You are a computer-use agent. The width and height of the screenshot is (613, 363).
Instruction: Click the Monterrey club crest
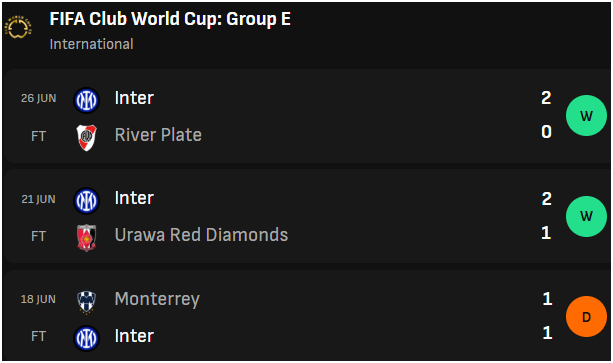[86, 302]
